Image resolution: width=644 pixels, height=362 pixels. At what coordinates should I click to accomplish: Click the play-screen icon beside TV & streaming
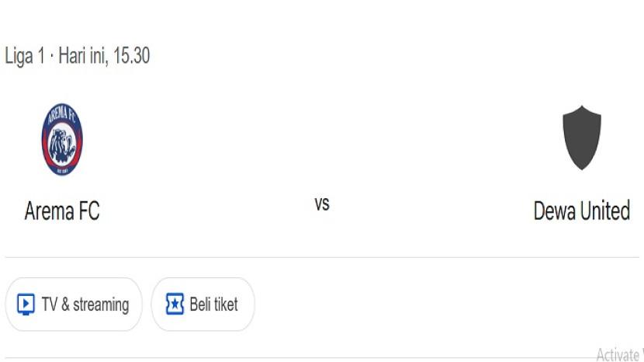tap(26, 304)
